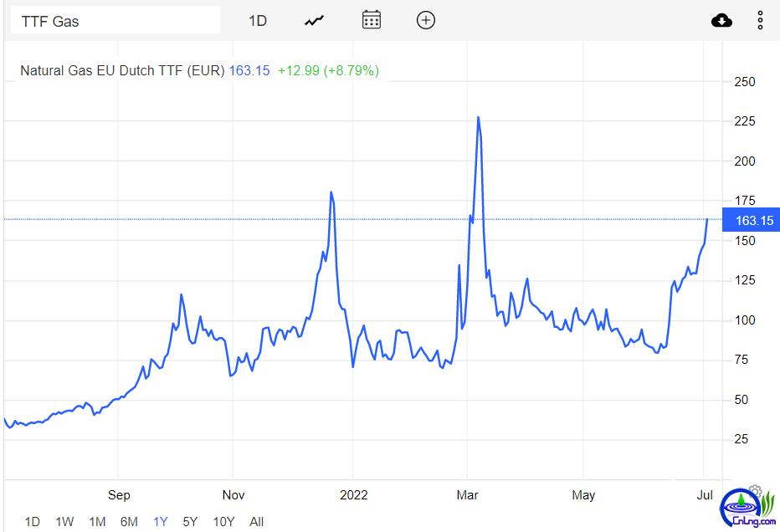Open the chart settings gear icon
Image resolution: width=780 pixels, height=532 pixels.
pos(755,490)
